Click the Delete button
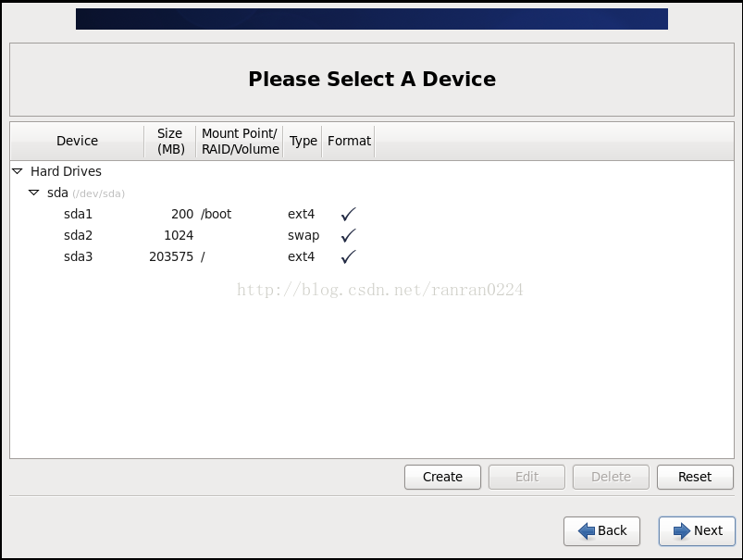 (611, 477)
